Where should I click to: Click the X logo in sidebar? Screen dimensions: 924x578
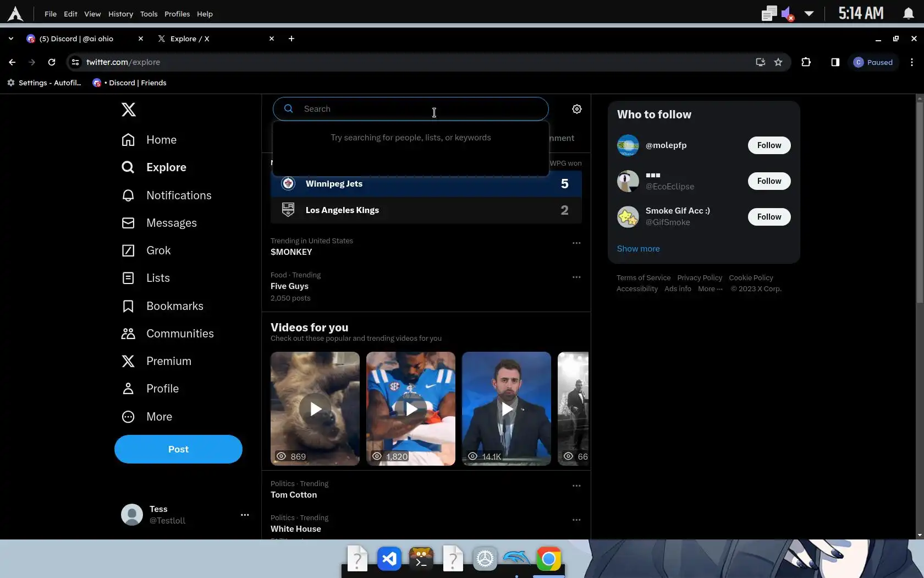pyautogui.click(x=129, y=110)
